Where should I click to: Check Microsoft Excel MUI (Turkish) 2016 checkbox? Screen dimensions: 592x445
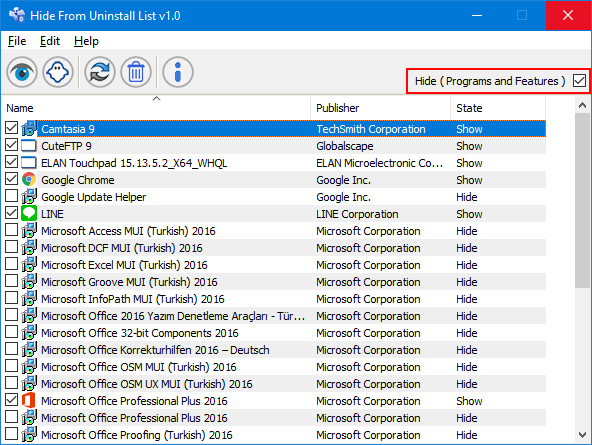[11, 264]
